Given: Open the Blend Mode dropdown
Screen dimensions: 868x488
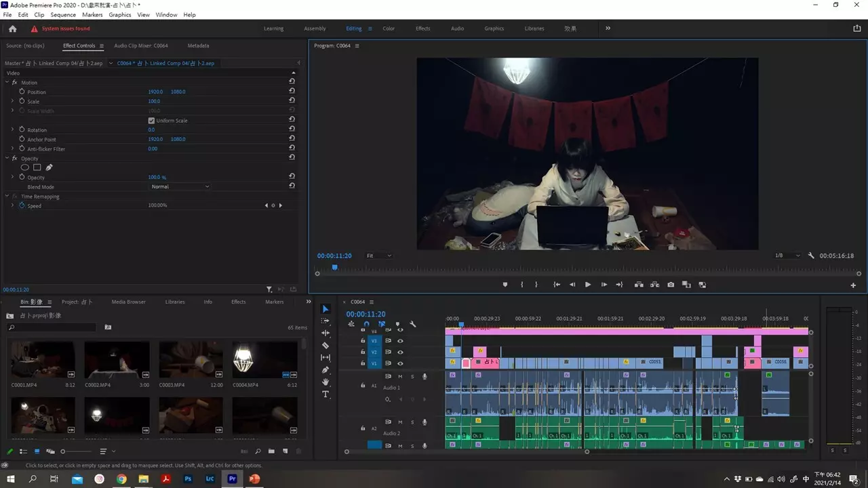Looking at the screenshot, I should click(180, 187).
